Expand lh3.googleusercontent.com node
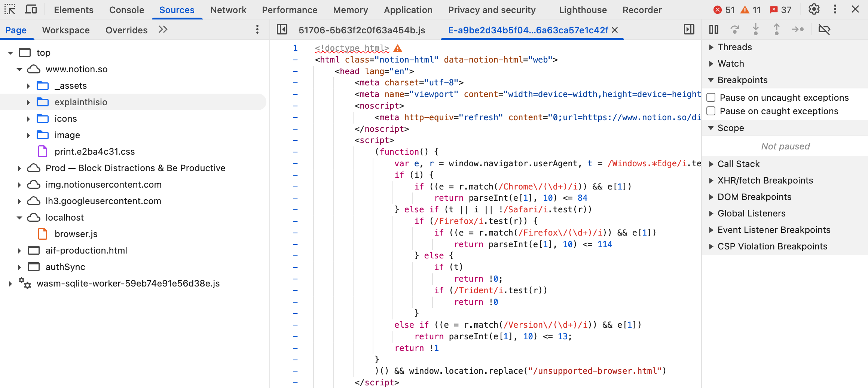 click(19, 201)
